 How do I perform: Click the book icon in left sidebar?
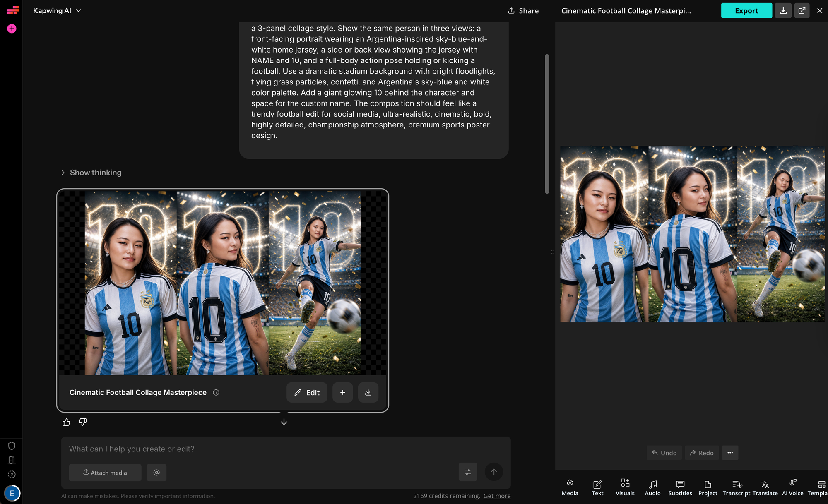12,460
